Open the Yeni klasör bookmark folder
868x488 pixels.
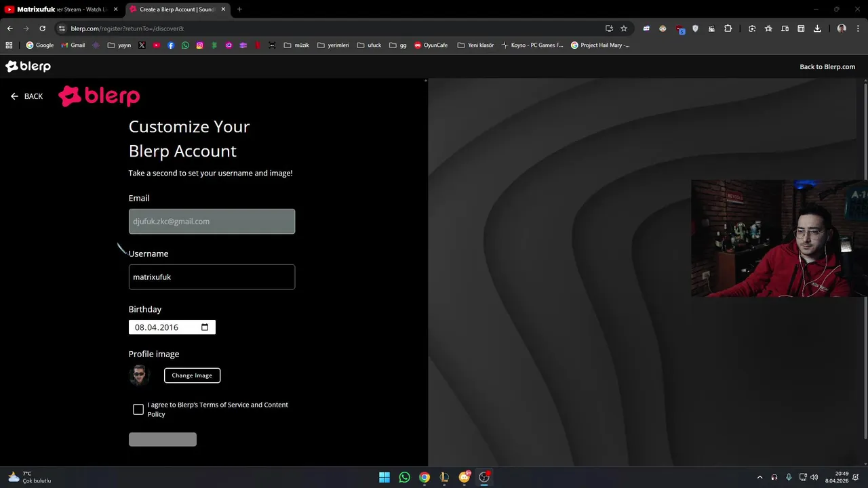pos(475,45)
